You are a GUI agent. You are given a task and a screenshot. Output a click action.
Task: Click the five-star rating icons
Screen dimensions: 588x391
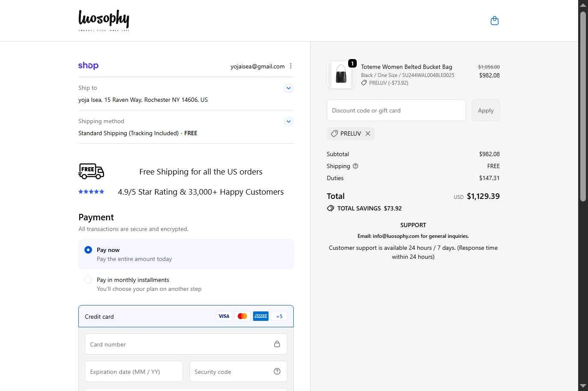[91, 192]
